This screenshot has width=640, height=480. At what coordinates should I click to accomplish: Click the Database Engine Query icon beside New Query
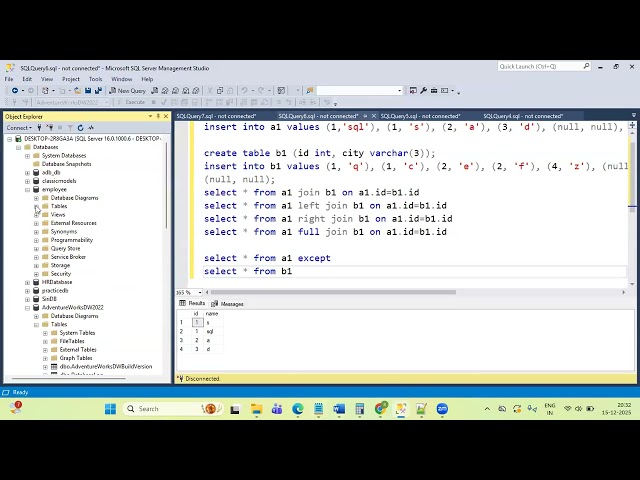click(155, 91)
